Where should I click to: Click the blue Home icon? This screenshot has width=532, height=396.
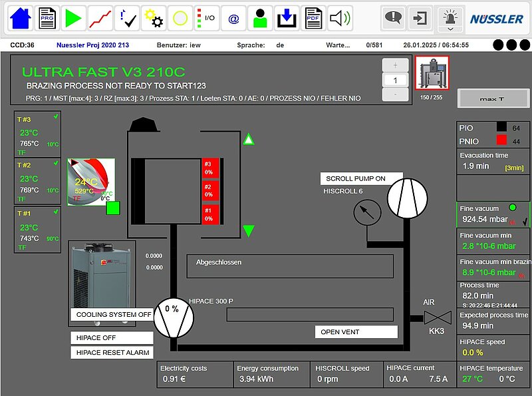click(x=21, y=18)
